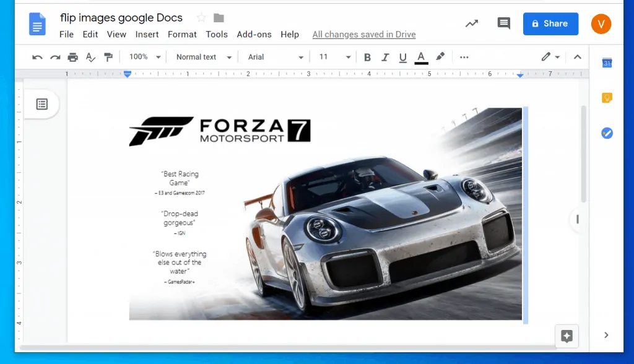Choose text color
Viewport: 634px width, 364px height.
(421, 58)
